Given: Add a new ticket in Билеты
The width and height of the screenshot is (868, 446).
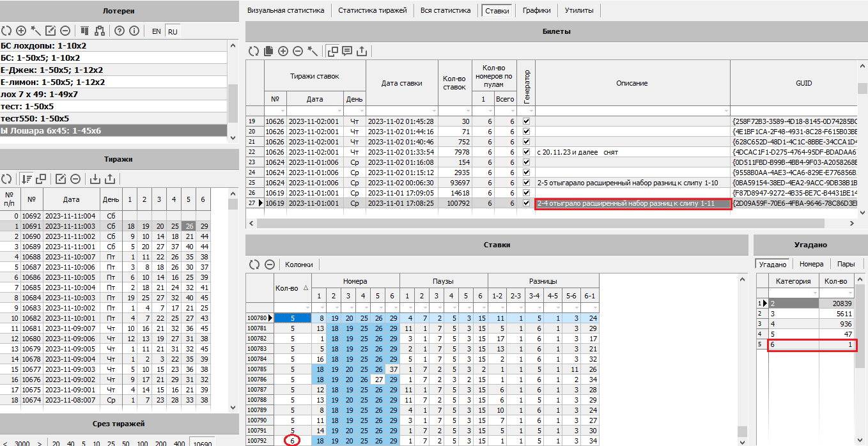Looking at the screenshot, I should tap(283, 51).
